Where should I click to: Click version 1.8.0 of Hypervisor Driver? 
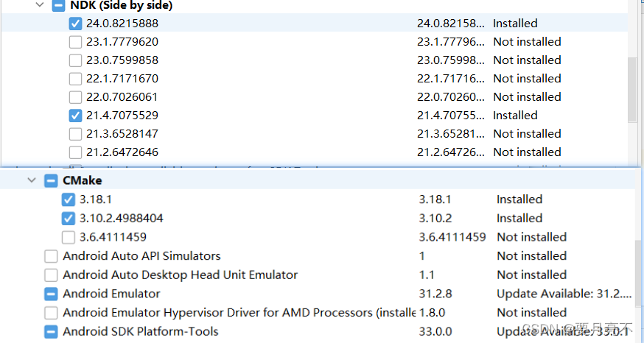432,313
